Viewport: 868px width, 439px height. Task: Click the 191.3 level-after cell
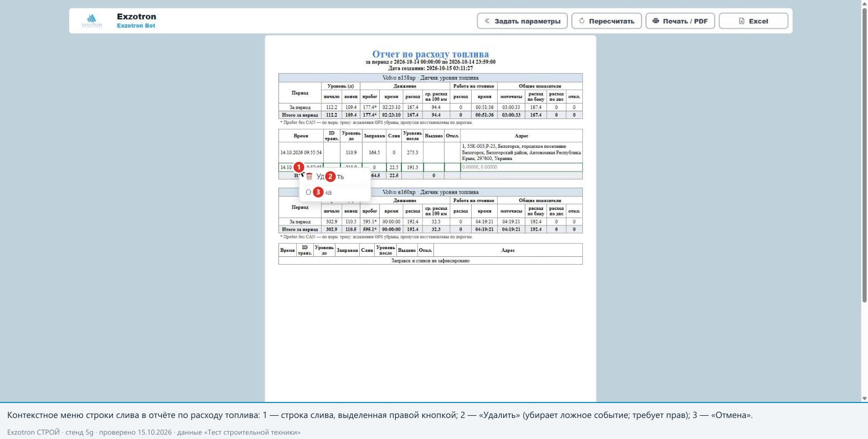[x=412, y=167]
